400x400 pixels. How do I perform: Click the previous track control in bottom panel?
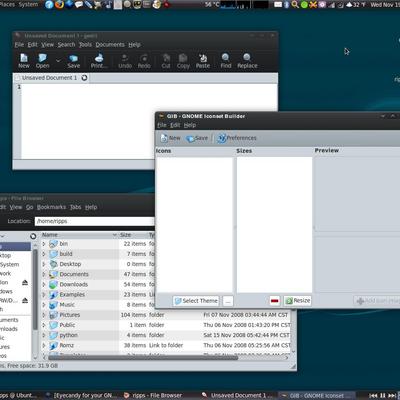373,395
